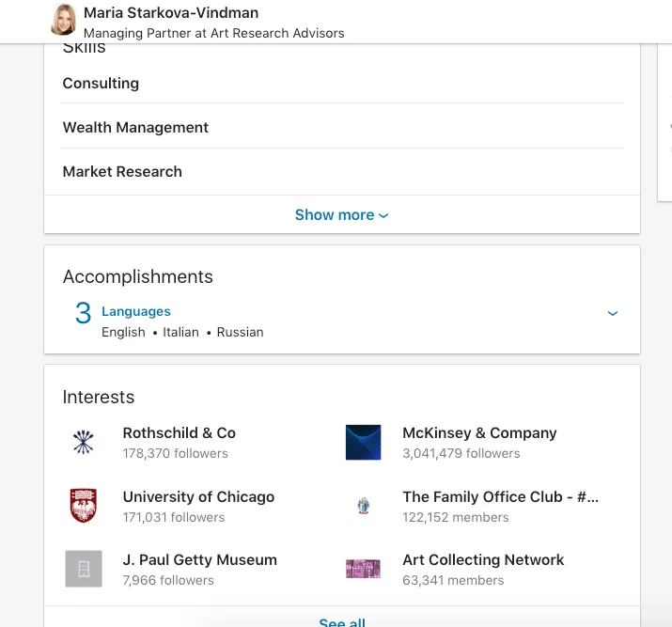672x627 pixels.
Task: Click the Interests heading
Action: coord(99,397)
